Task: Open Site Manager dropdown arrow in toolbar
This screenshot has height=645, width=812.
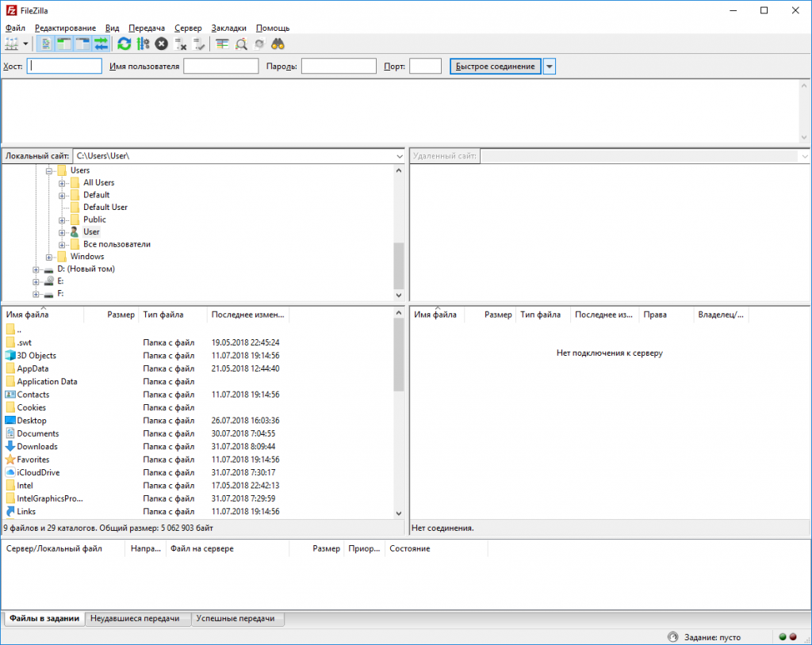Action: point(25,44)
